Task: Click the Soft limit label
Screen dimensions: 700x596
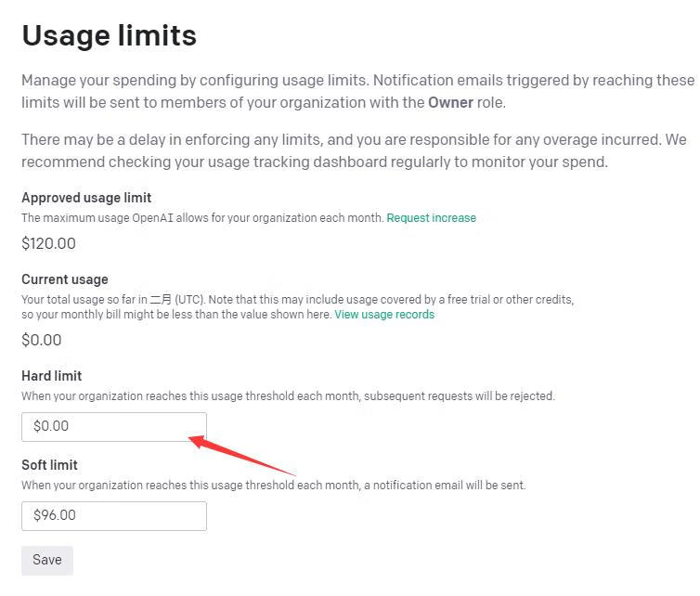Action: [x=49, y=465]
